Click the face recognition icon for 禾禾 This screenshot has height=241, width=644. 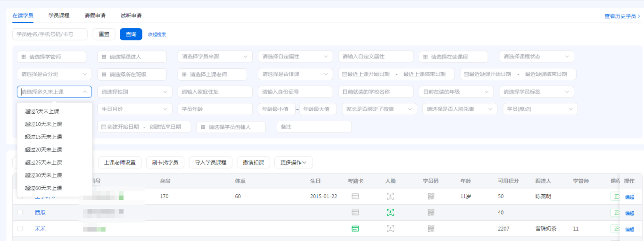pos(390,229)
